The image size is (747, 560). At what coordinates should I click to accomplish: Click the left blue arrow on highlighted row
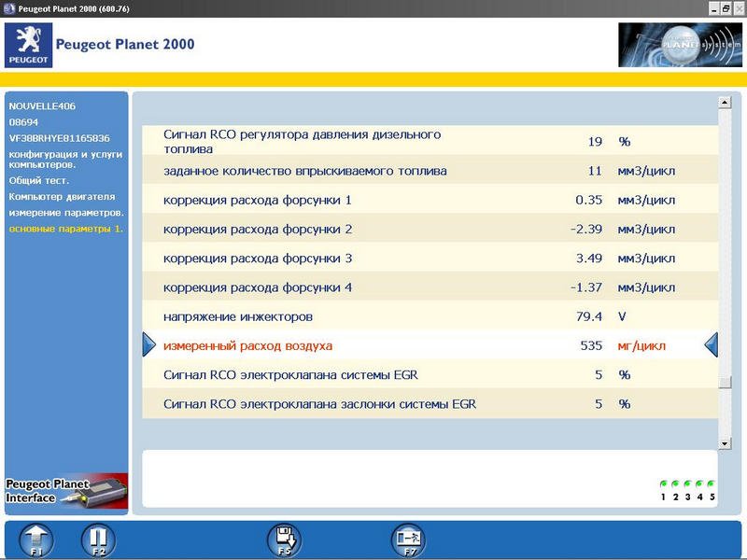point(149,345)
